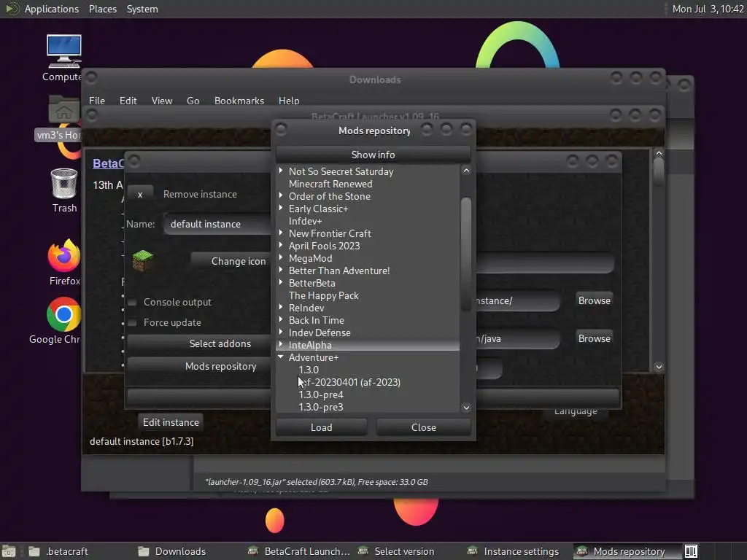
Task: Click the Edit instance button
Action: click(171, 422)
